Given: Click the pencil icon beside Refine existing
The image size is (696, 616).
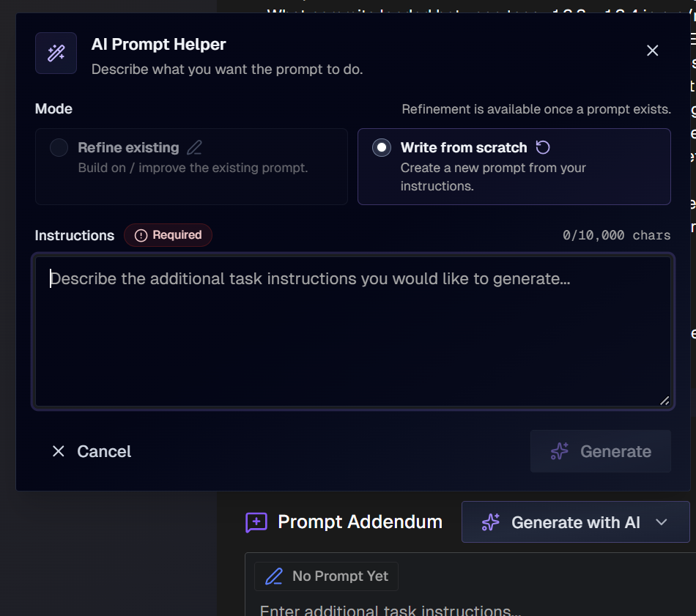Looking at the screenshot, I should 193,146.
